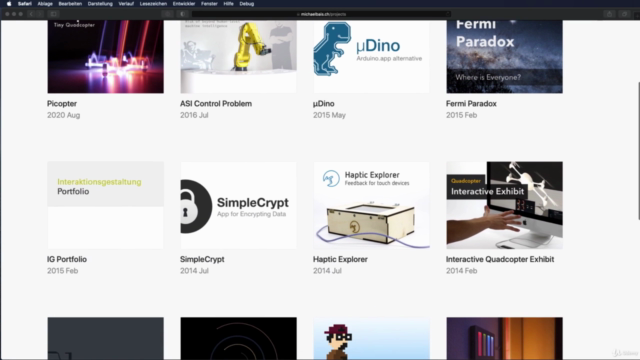This screenshot has height=360, width=640.
Task: Open the Entwickler menu
Action: (184, 4)
